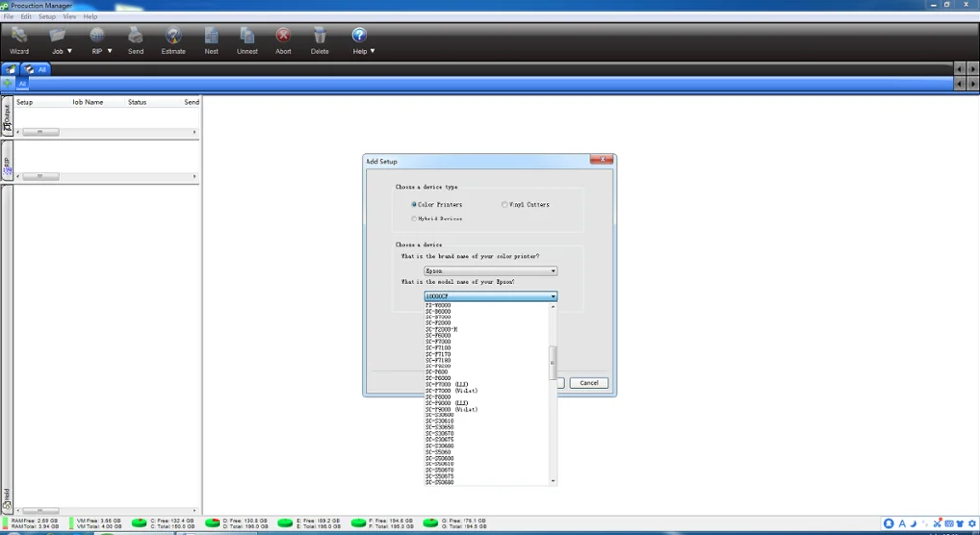Collapse the Epson model name combo box
This screenshot has width=980, height=535.
491,296
